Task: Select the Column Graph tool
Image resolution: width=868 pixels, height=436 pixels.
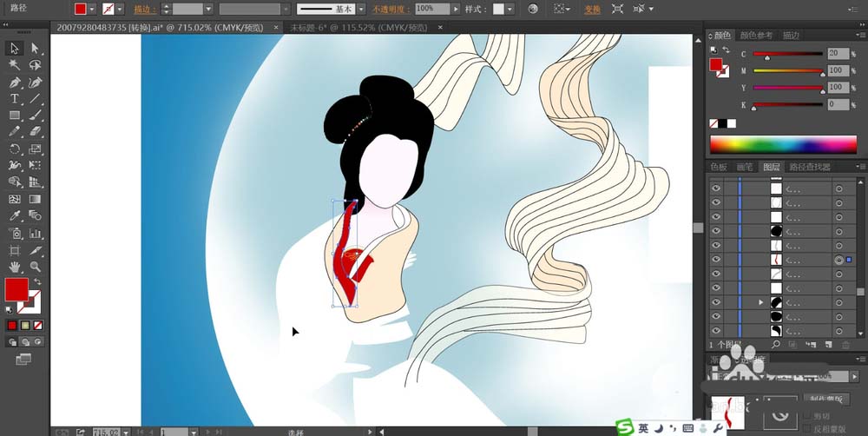Action: (35, 233)
